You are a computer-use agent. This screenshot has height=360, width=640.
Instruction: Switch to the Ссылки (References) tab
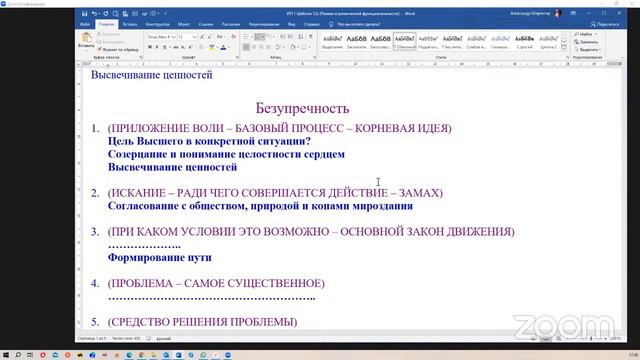[206, 24]
